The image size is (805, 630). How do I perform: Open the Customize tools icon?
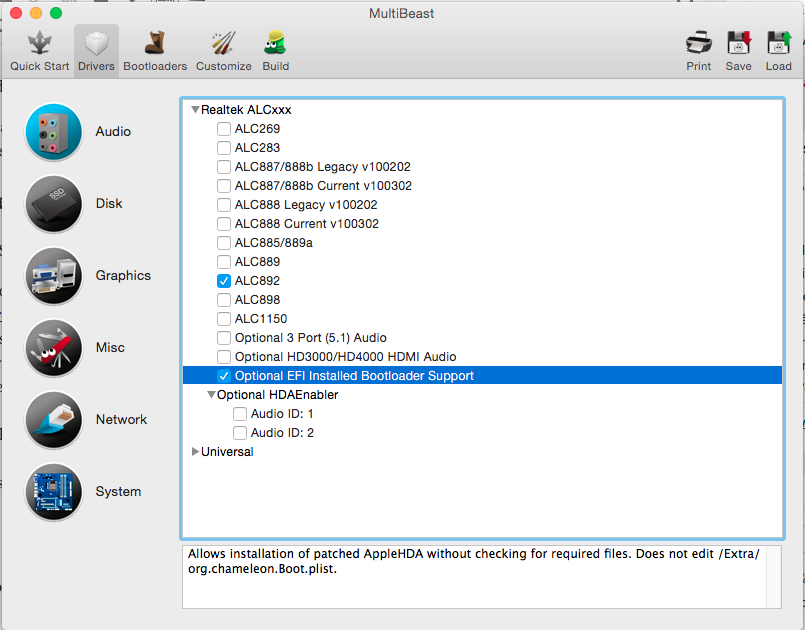(x=223, y=43)
